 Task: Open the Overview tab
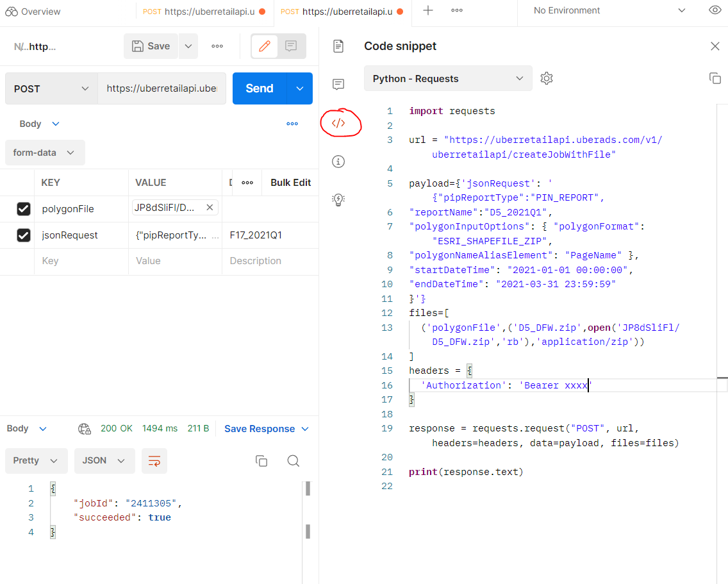pyautogui.click(x=33, y=12)
